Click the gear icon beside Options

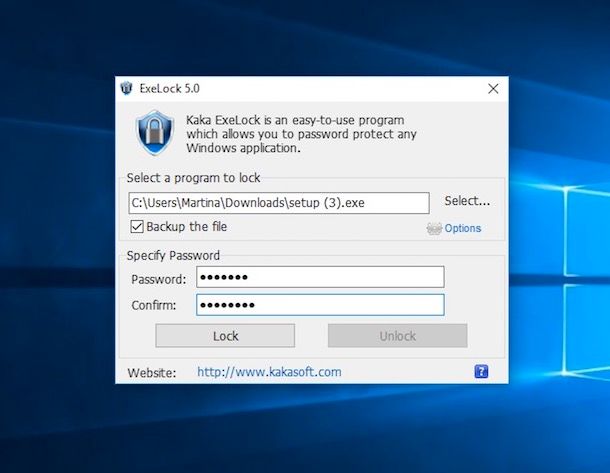[x=434, y=228]
